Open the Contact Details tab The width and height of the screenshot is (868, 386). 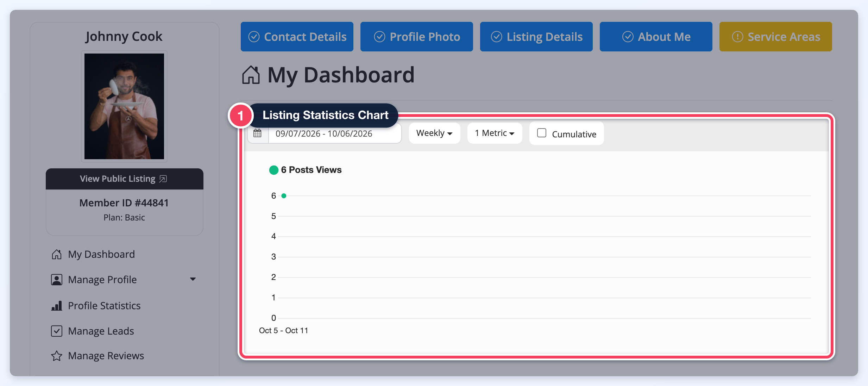pyautogui.click(x=297, y=37)
